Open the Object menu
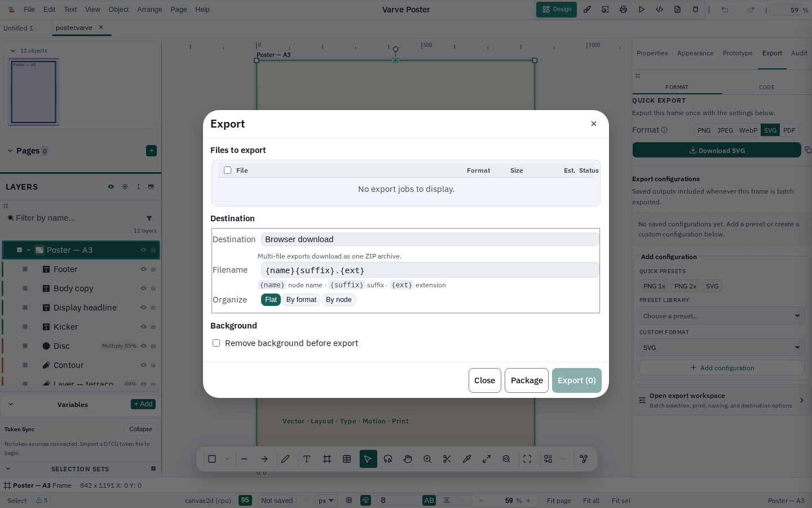Image resolution: width=812 pixels, height=508 pixels. (x=118, y=10)
